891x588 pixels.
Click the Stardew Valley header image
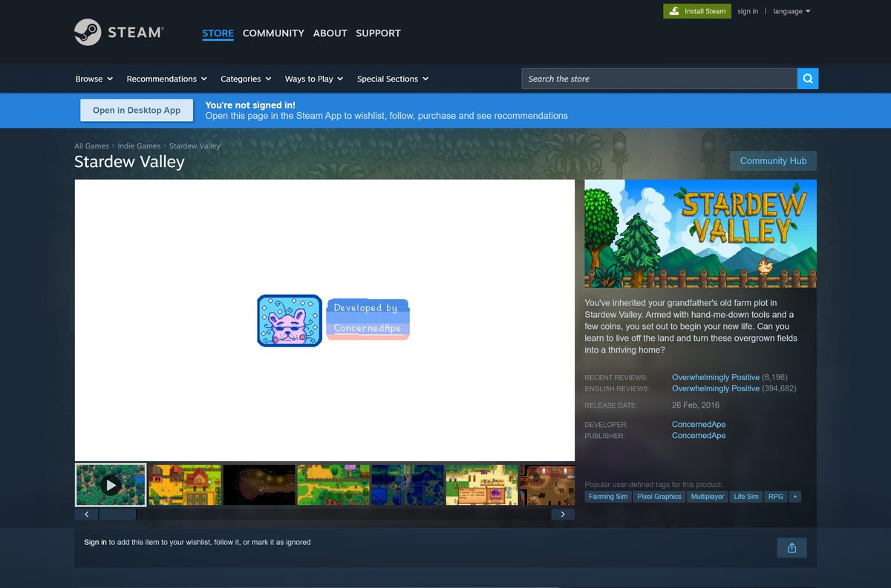point(700,234)
